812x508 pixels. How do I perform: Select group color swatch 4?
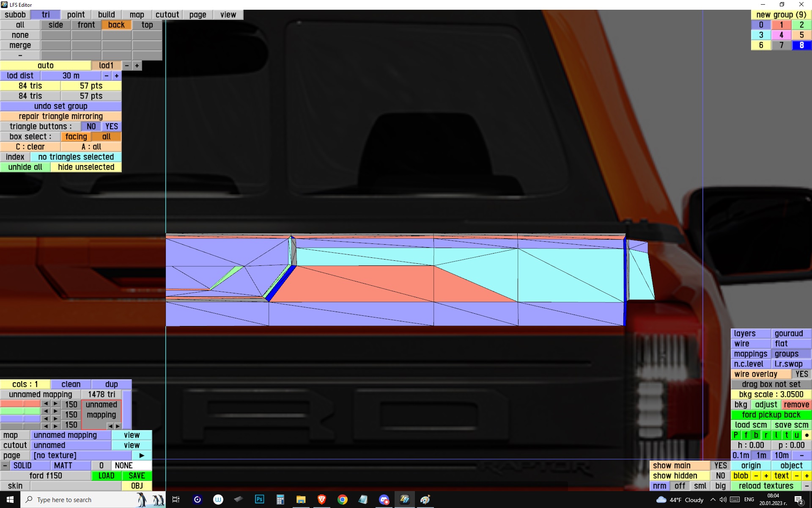click(x=781, y=35)
